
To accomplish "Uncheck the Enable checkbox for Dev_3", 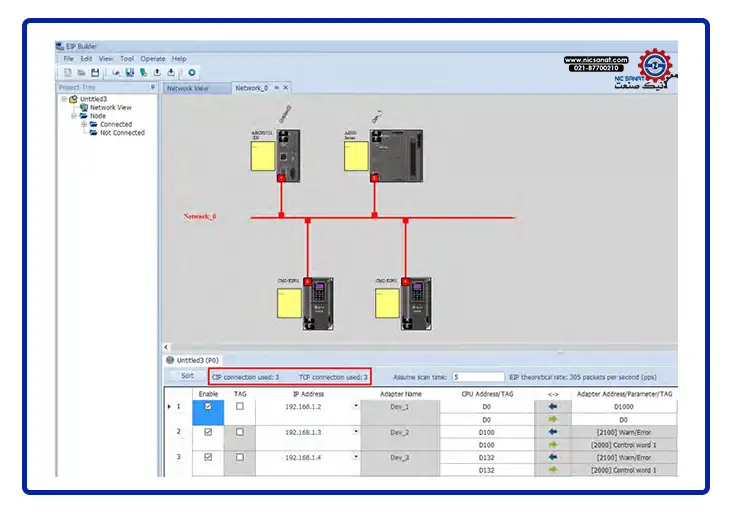I will (208, 457).
